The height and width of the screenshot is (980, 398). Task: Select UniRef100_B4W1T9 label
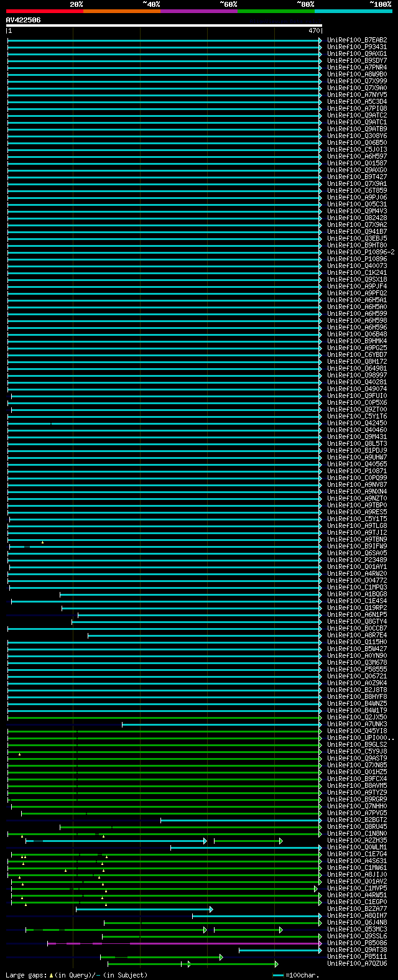tap(357, 711)
